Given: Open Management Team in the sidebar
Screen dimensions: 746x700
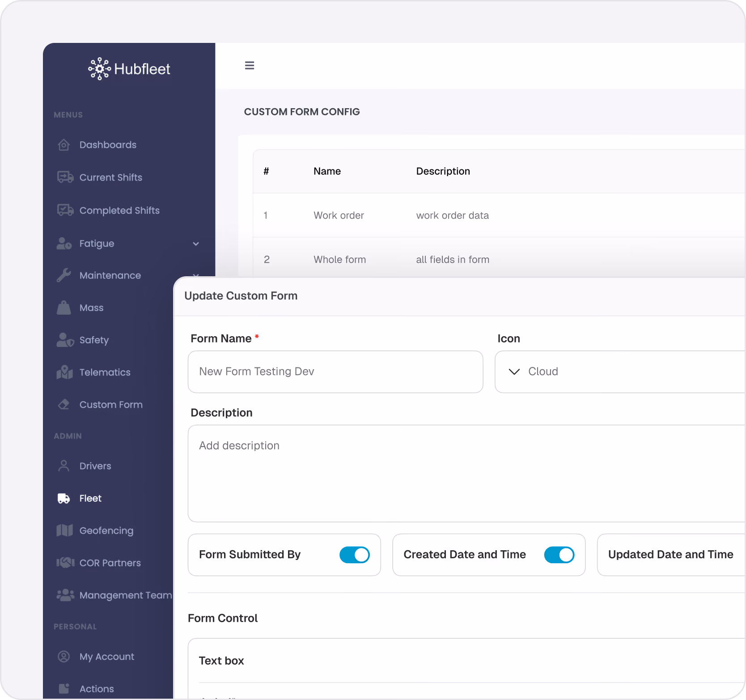Looking at the screenshot, I should tap(126, 595).
